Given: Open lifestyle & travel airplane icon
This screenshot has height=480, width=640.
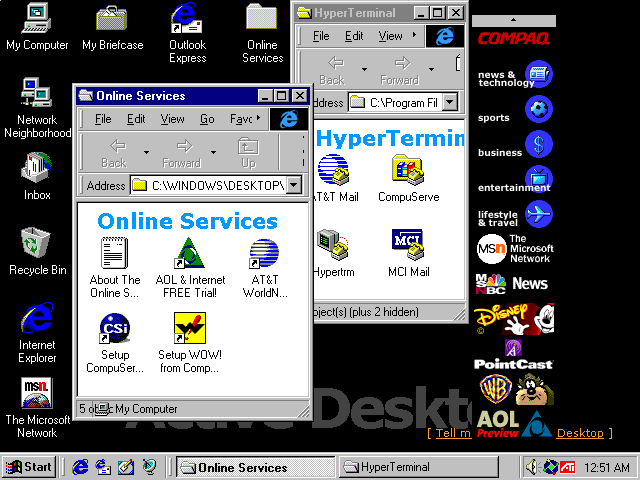Looking at the screenshot, I should pos(539,214).
